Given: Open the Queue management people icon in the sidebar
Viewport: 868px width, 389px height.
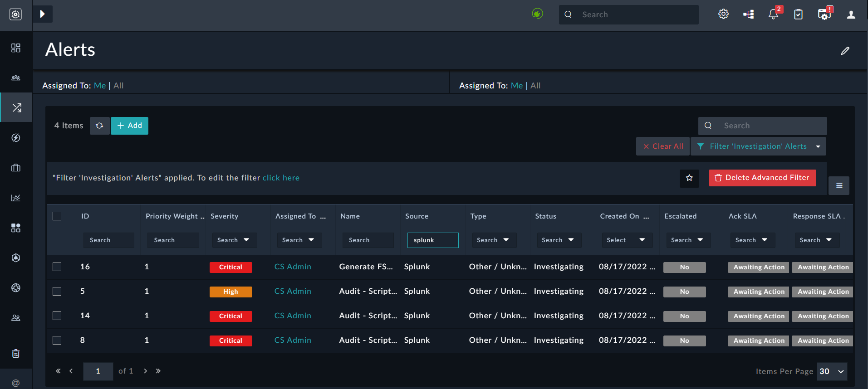Looking at the screenshot, I should pyautogui.click(x=16, y=78).
